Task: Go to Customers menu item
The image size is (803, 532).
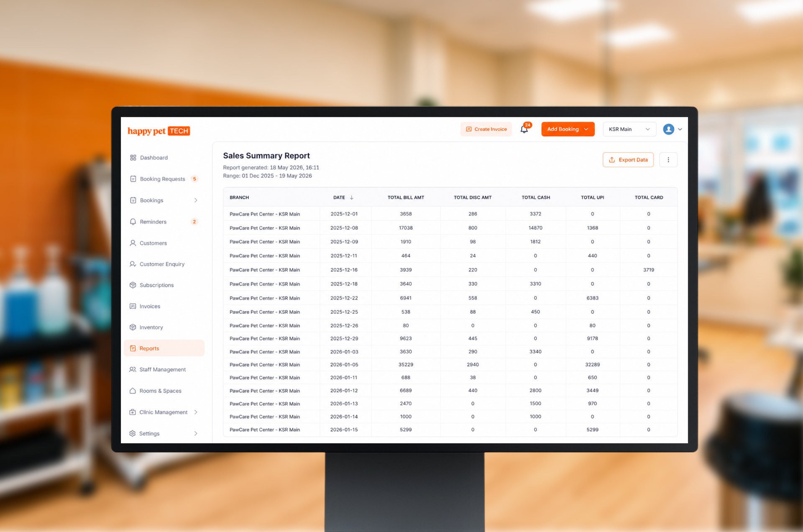Action: pos(153,243)
